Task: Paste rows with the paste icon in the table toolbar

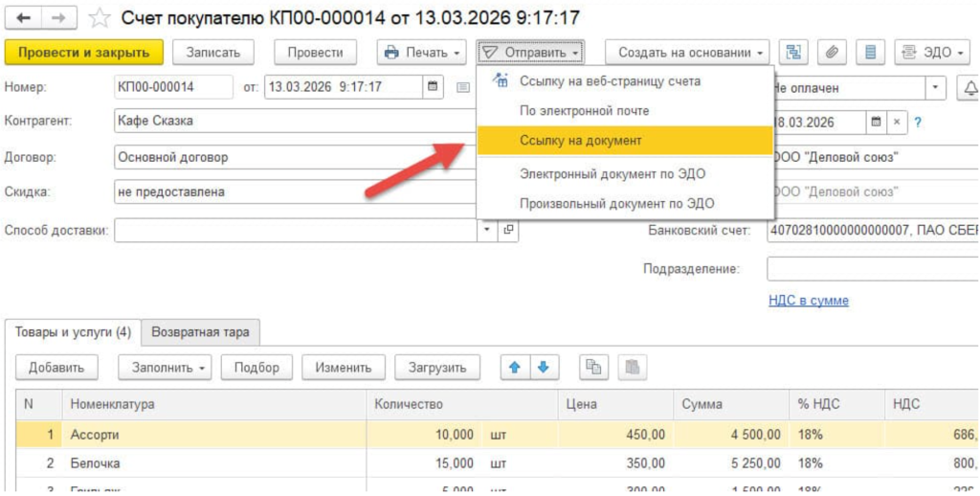Action: 633,368
